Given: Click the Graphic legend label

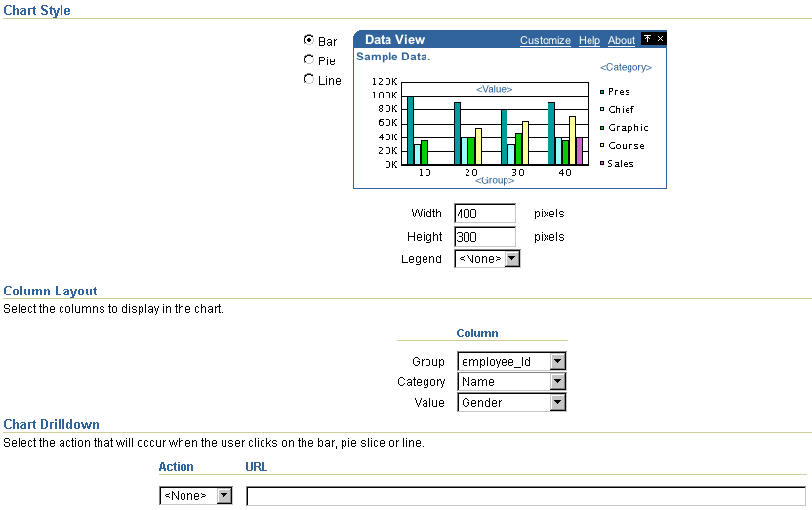Looking at the screenshot, I should click(x=629, y=128).
